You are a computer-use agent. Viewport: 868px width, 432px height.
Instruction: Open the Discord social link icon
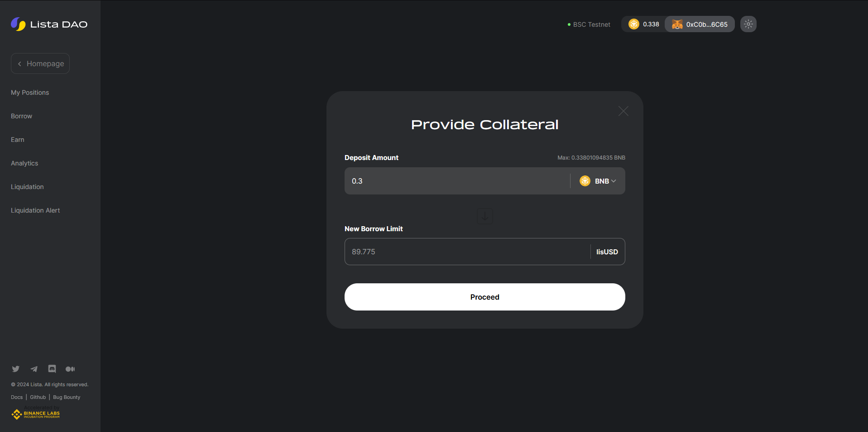click(52, 369)
